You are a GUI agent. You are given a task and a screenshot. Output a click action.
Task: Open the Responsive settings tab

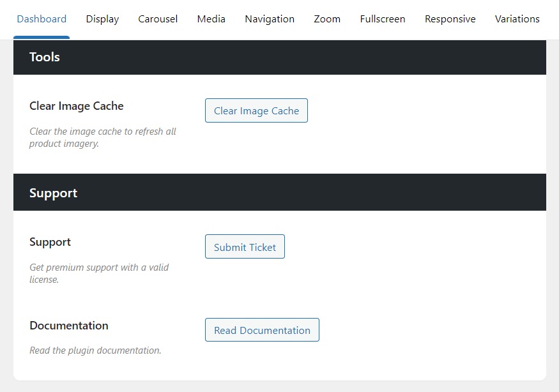pos(450,19)
